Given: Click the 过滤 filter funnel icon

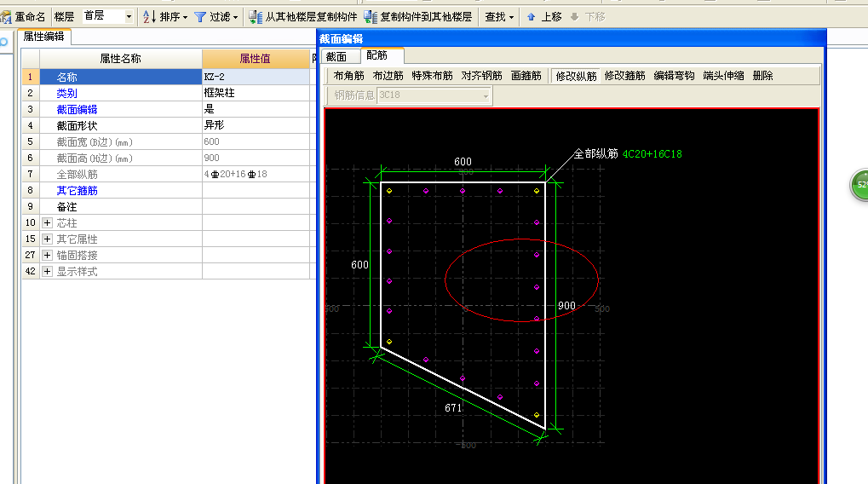Looking at the screenshot, I should pyautogui.click(x=200, y=17).
